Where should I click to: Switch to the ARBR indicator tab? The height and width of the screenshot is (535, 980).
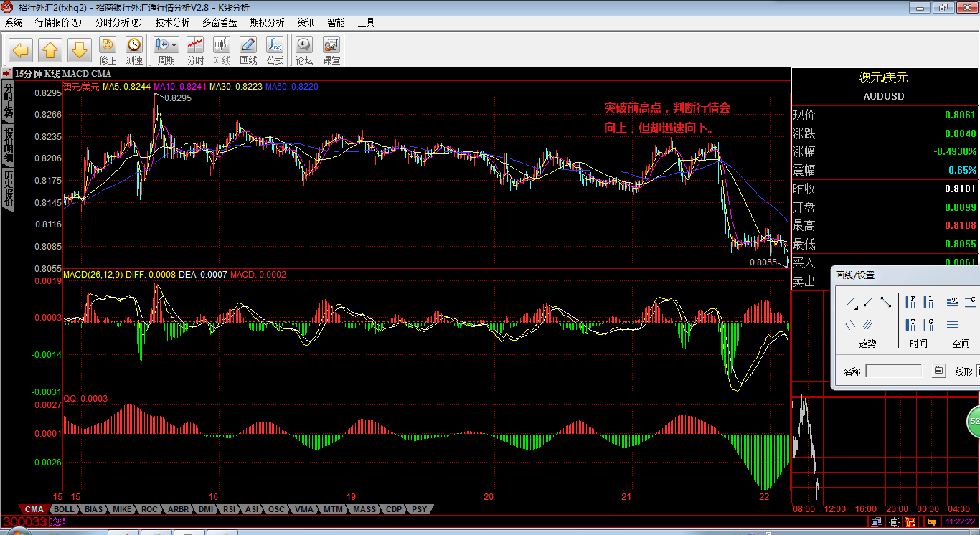pyautogui.click(x=178, y=509)
